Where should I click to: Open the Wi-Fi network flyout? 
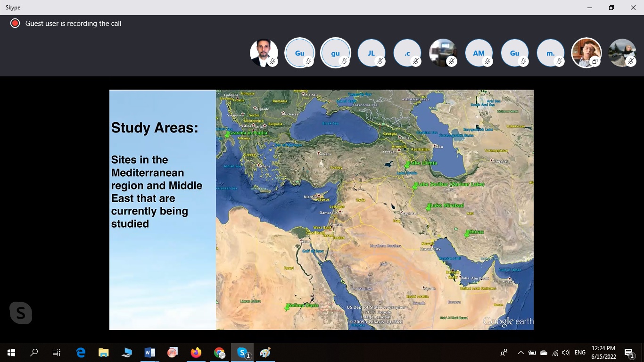[x=555, y=353]
